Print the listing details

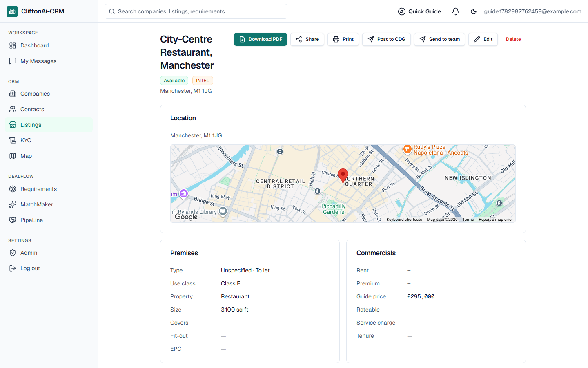click(x=343, y=39)
